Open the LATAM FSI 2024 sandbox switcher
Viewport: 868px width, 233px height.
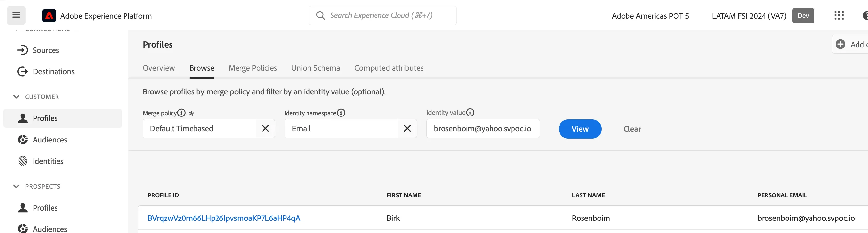coord(749,16)
